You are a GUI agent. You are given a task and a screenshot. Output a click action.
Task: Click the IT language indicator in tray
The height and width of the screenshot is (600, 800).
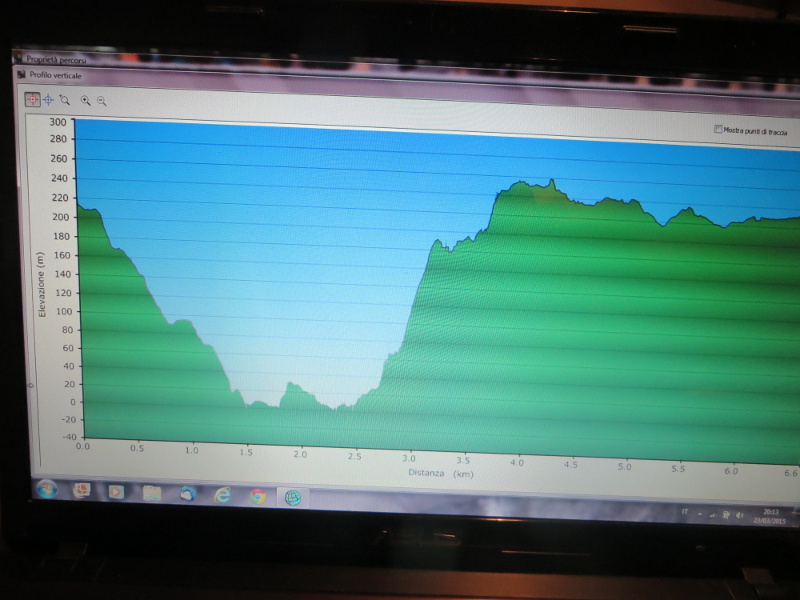(x=684, y=511)
